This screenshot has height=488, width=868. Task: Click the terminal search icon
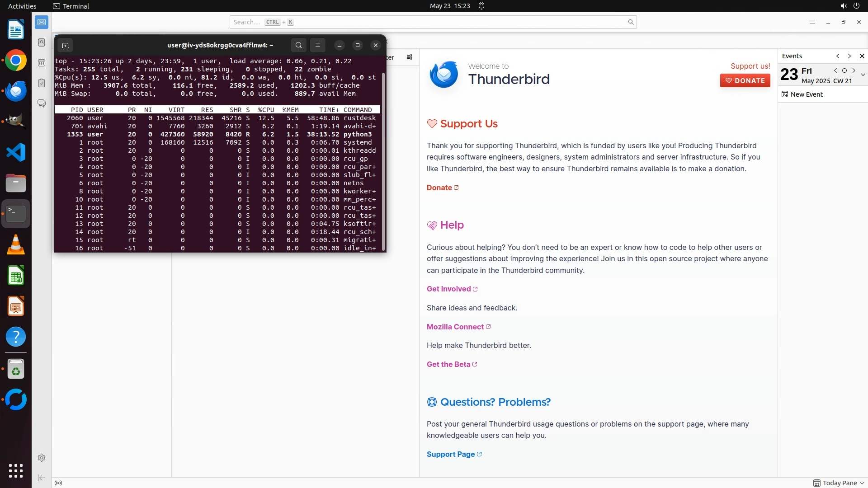(x=298, y=45)
